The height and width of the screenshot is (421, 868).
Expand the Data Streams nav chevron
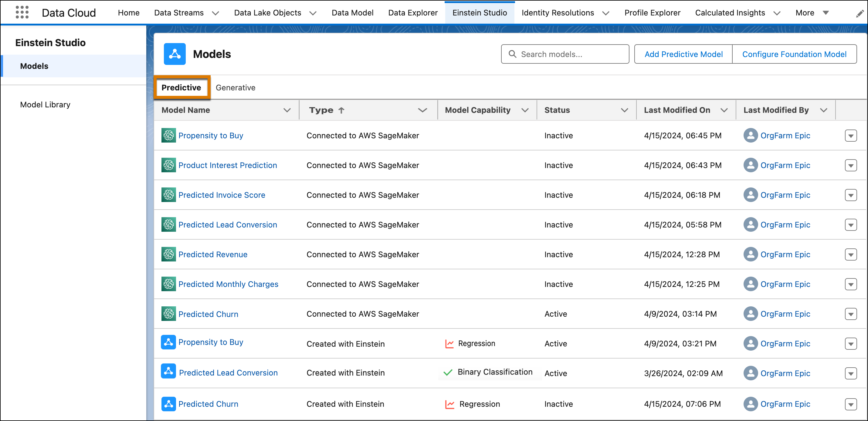point(215,13)
